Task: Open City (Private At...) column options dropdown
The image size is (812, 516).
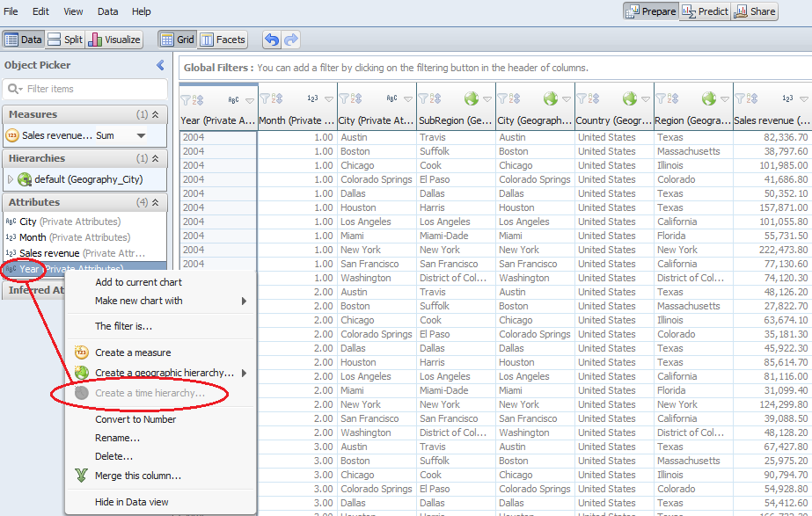Action: [x=408, y=98]
